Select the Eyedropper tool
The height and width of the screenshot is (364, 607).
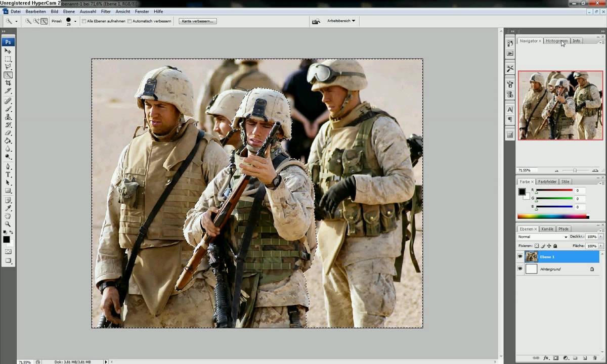8,208
